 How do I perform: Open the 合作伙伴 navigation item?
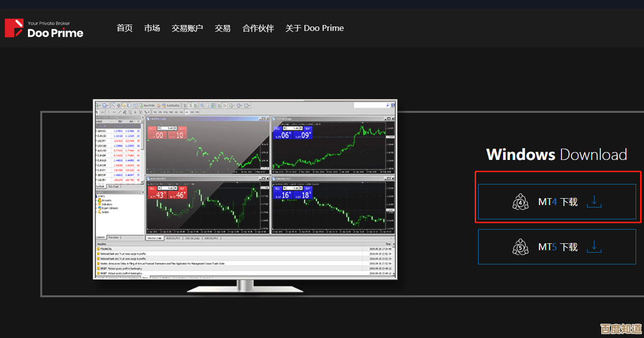pyautogui.click(x=258, y=28)
